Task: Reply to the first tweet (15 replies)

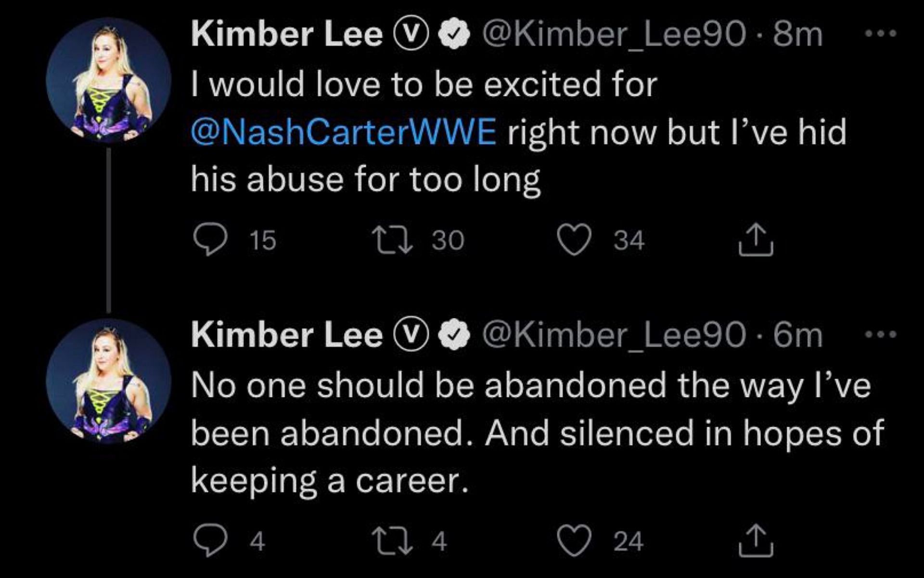Action: (x=210, y=240)
